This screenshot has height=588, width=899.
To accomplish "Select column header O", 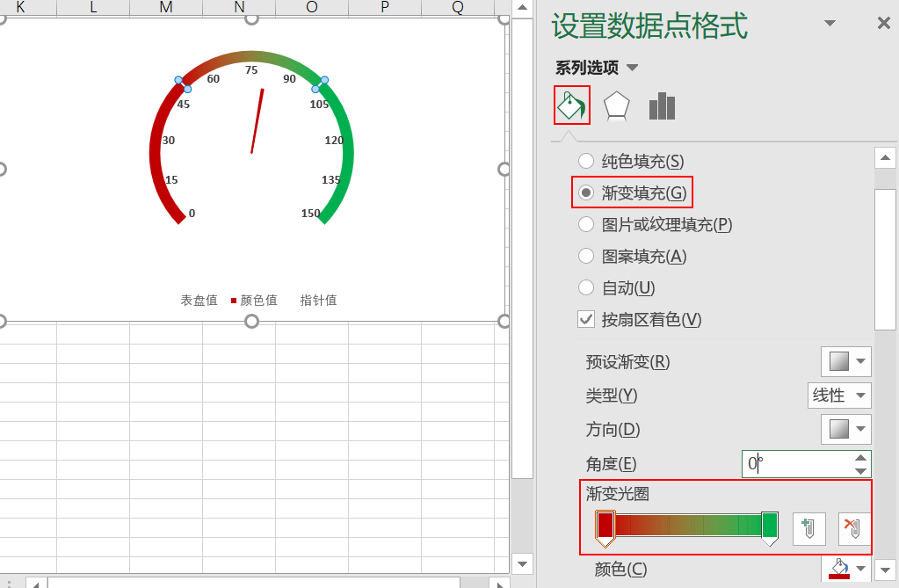I will [312, 7].
